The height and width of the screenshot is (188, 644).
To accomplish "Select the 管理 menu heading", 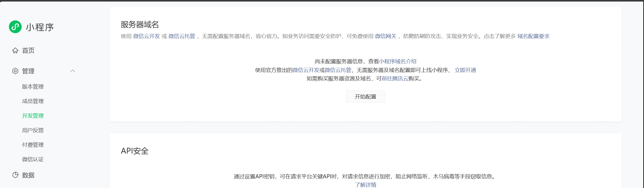I will pos(28,71).
